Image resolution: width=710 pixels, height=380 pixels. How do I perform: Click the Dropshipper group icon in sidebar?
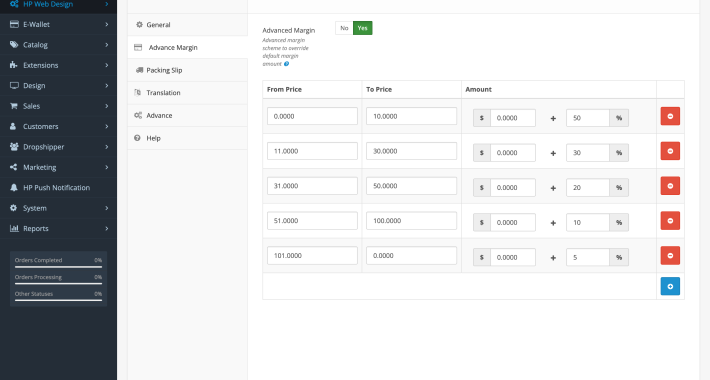[x=14, y=147]
